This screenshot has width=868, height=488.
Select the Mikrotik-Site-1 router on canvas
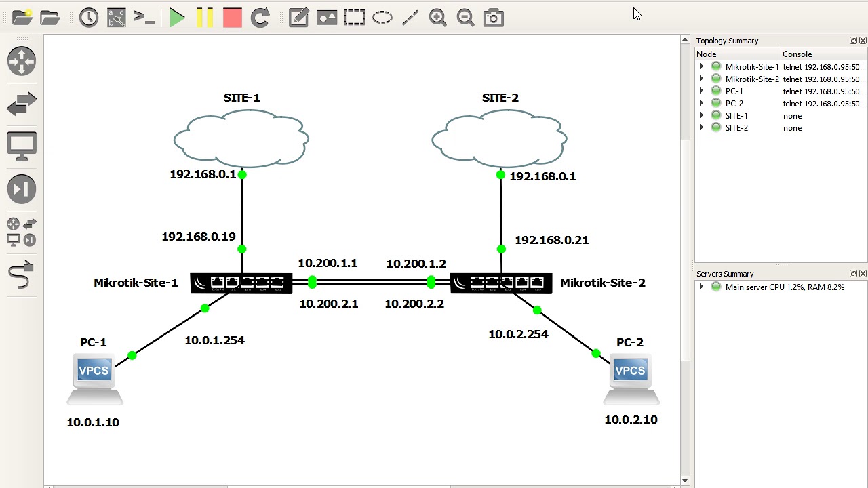point(241,283)
